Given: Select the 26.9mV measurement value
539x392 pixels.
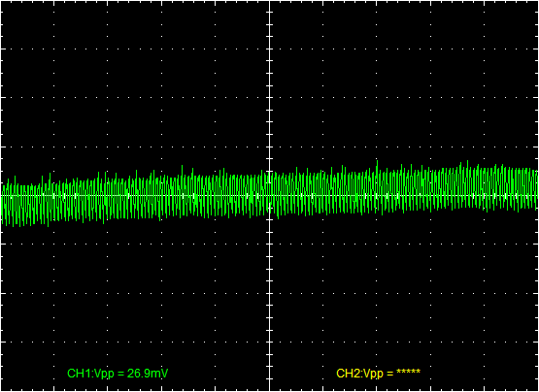Looking at the screenshot, I should (148, 374).
